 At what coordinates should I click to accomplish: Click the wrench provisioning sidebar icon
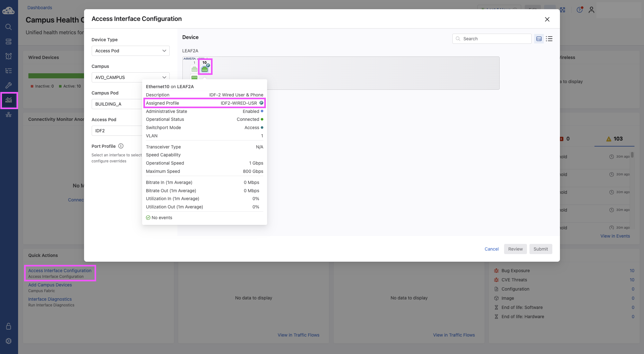point(9,85)
